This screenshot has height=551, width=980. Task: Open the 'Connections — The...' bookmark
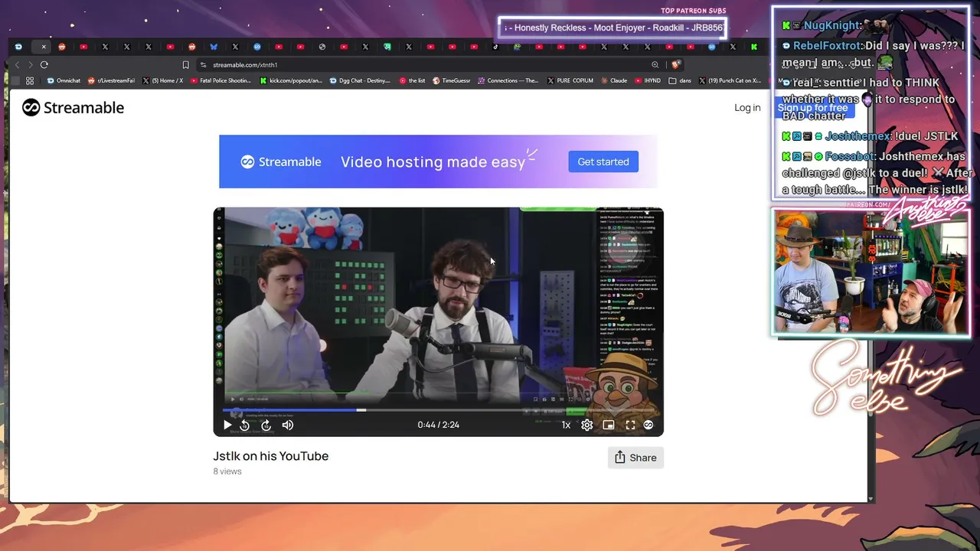[508, 80]
